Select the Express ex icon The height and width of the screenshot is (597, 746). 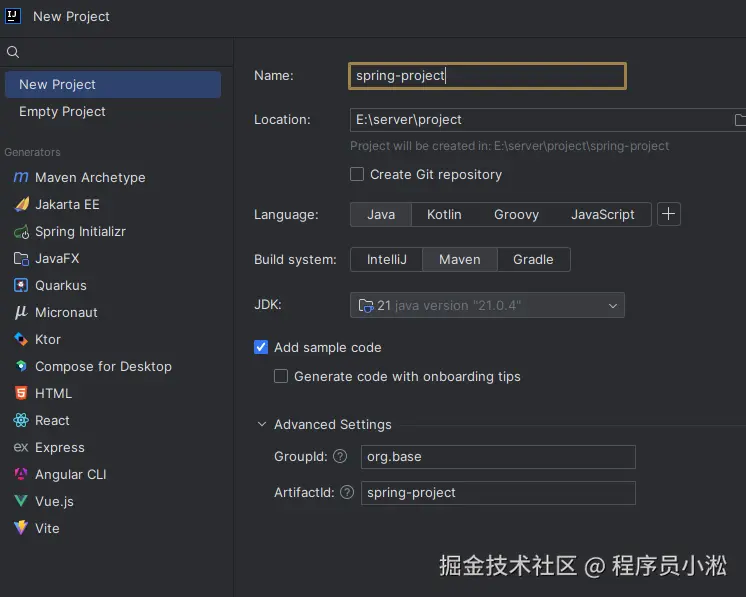click(21, 447)
